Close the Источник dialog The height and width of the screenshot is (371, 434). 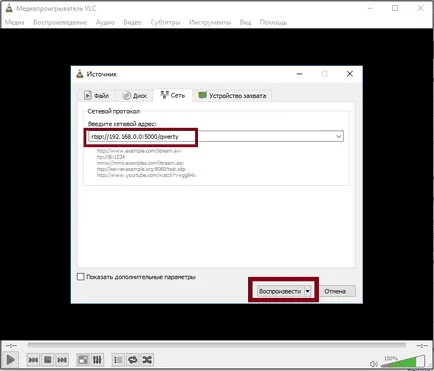(350, 74)
